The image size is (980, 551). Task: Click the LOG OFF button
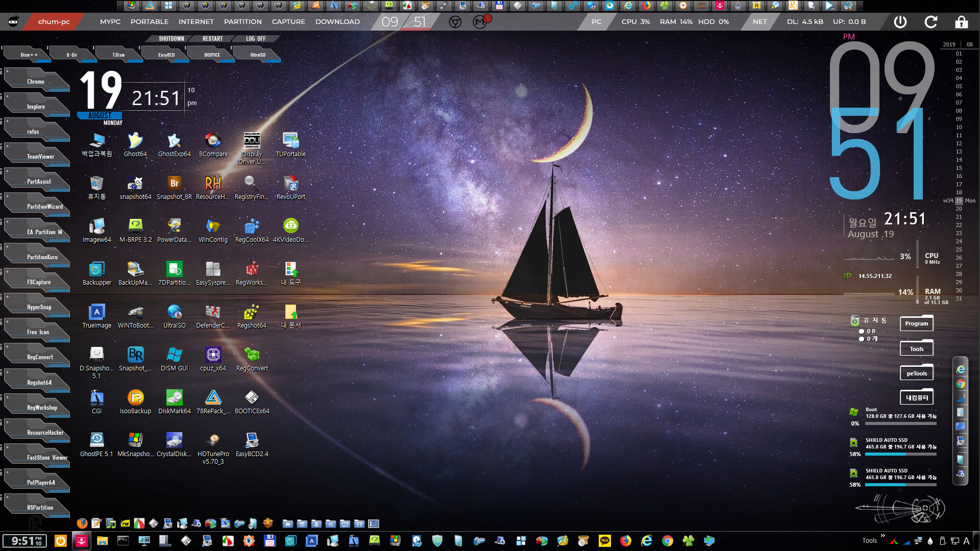coord(256,39)
